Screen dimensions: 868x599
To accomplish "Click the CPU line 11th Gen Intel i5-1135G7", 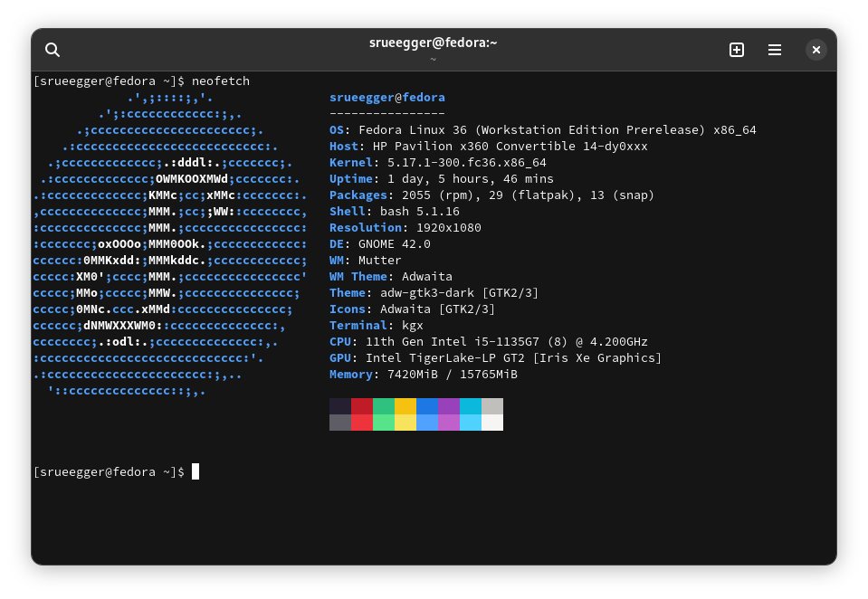I will 488,341.
